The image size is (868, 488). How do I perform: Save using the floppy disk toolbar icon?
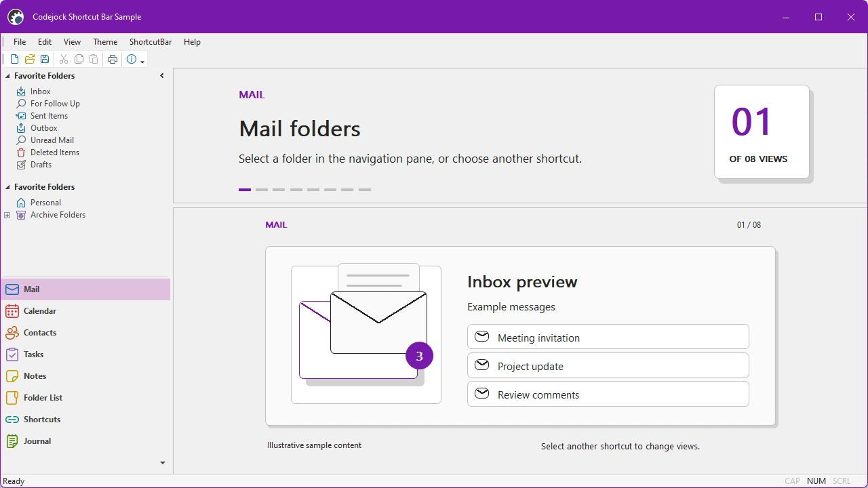click(x=45, y=60)
